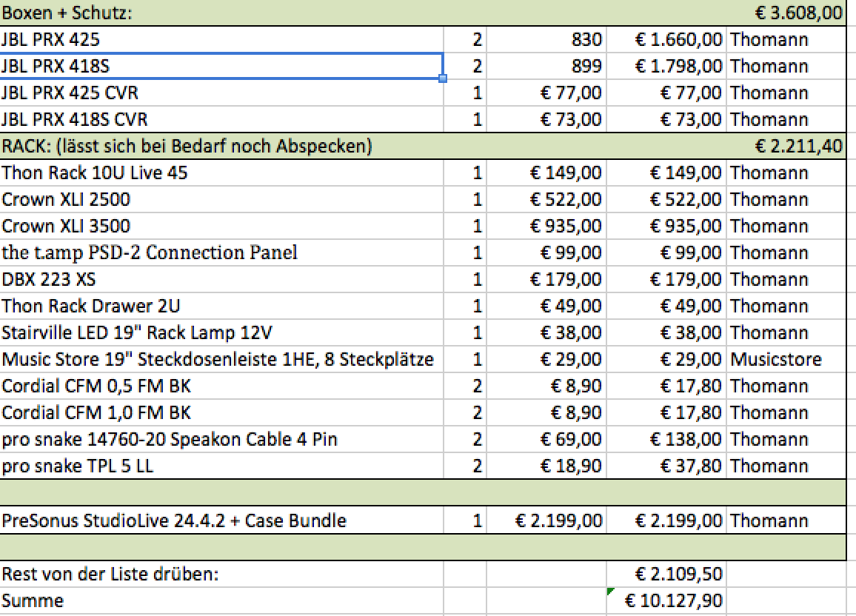
Task: Select the "Summe" label cell
Action: 221,600
